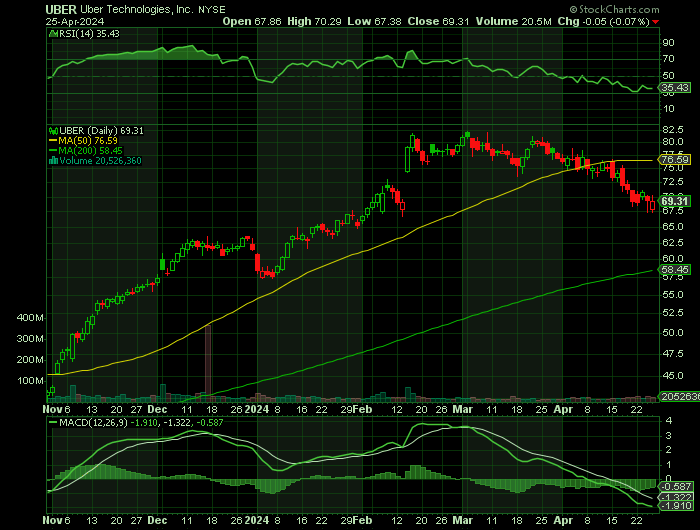Click the yellow 76.59 price tag

[x=675, y=159]
